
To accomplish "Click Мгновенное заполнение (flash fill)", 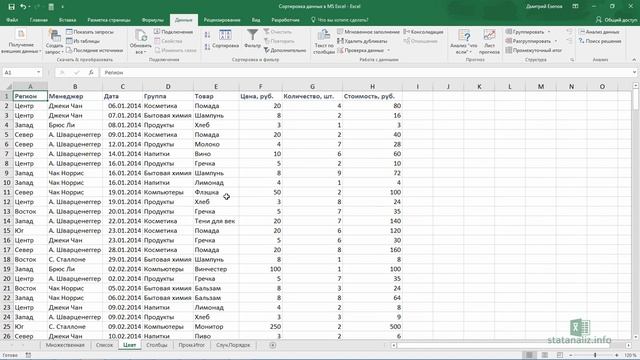I will (369, 32).
